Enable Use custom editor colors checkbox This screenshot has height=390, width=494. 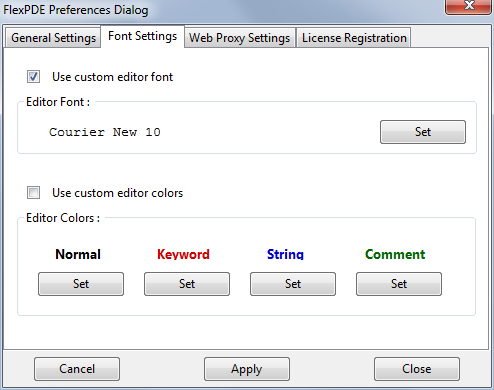(x=33, y=192)
